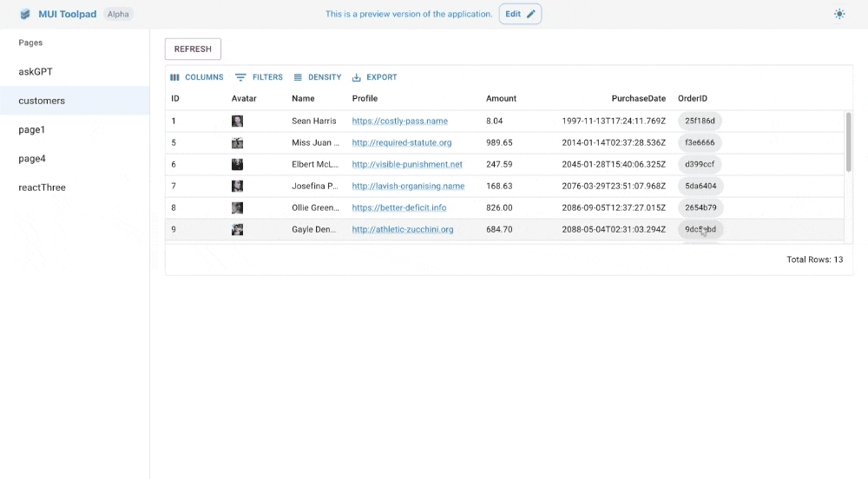868x479 pixels.
Task: Expand the DENSITY dropdown menu
Action: coord(318,77)
